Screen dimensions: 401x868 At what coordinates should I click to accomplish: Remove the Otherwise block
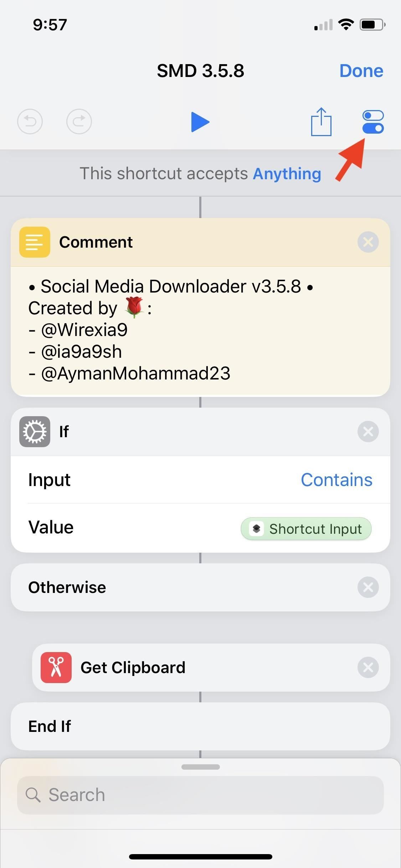(x=368, y=587)
